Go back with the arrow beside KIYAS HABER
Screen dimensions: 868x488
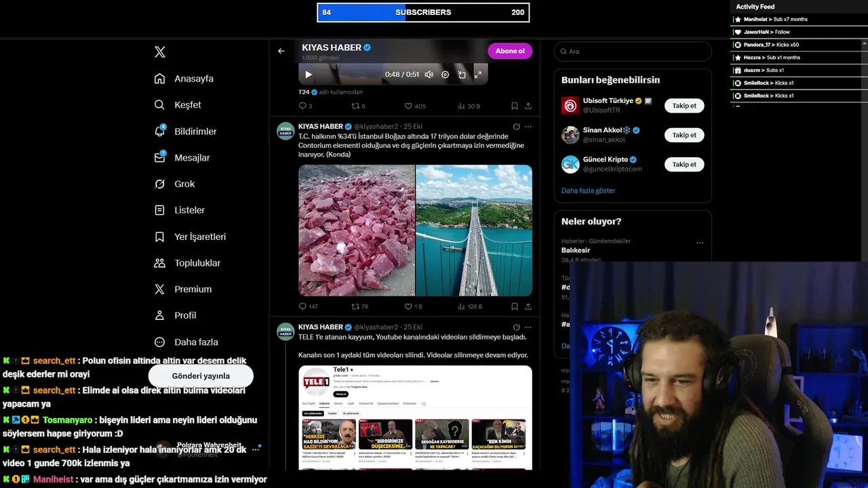pyautogui.click(x=281, y=51)
